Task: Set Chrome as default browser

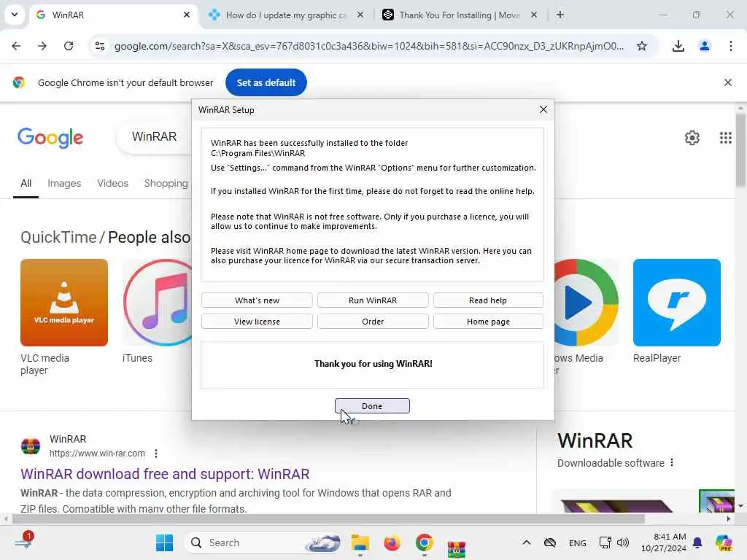Action: point(266,82)
